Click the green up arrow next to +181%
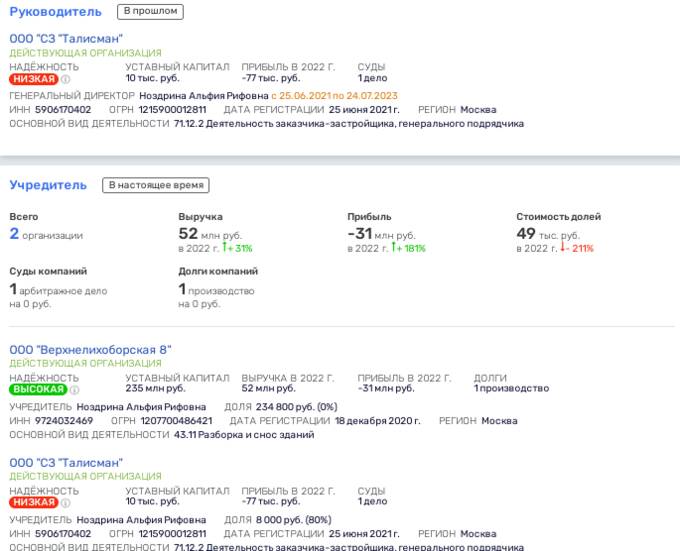The width and height of the screenshot is (680, 551). click(x=393, y=247)
